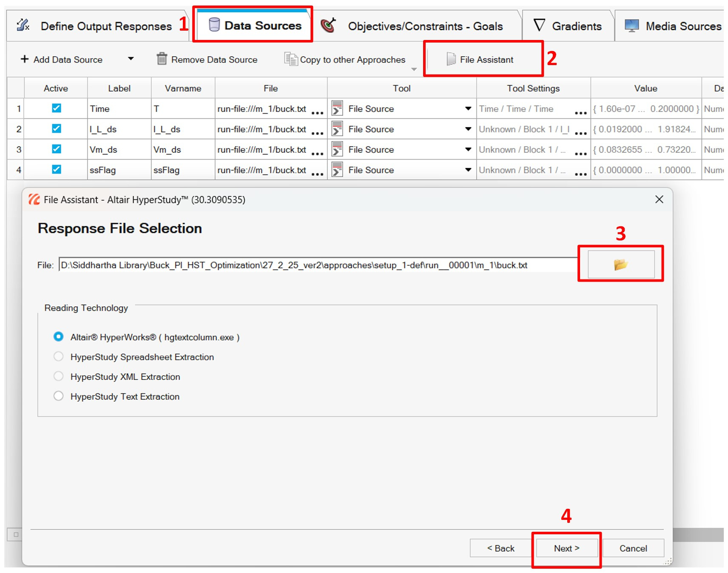Open Tool Settings ellipsis in ssFlag row
728x573 pixels.
(x=580, y=174)
